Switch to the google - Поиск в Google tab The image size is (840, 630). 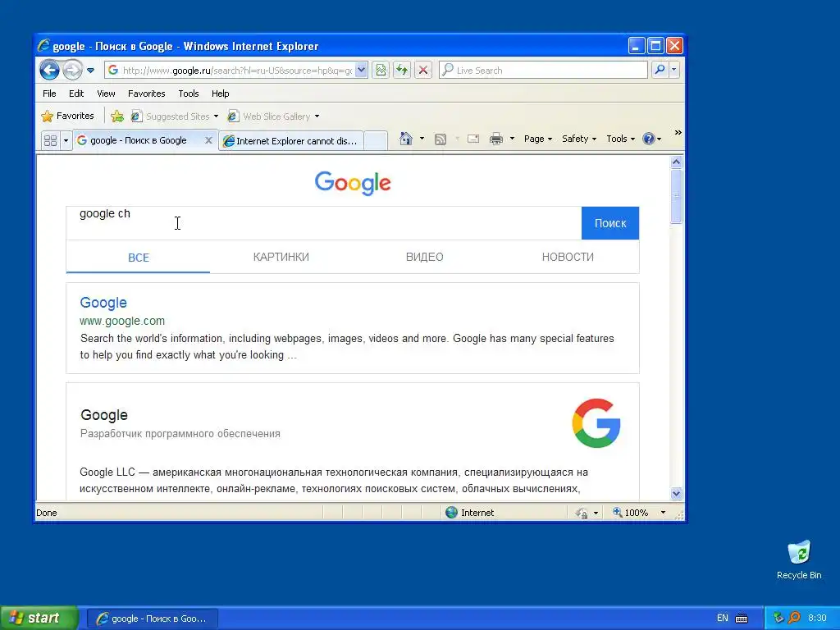138,140
